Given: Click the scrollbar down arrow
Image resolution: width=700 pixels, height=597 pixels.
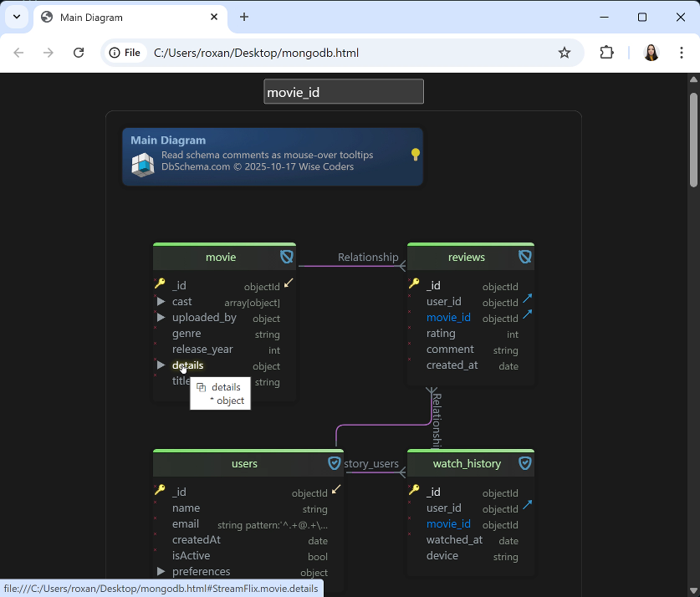Looking at the screenshot, I should tap(693, 592).
